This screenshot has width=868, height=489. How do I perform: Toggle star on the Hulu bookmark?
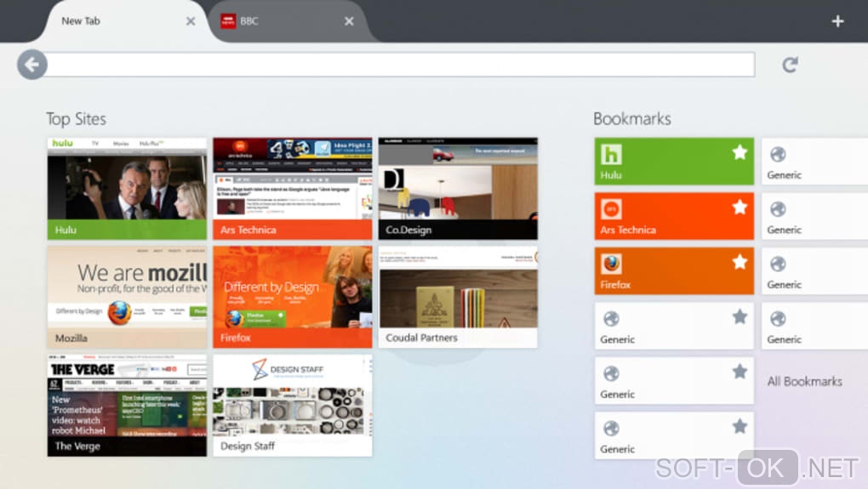click(x=740, y=152)
